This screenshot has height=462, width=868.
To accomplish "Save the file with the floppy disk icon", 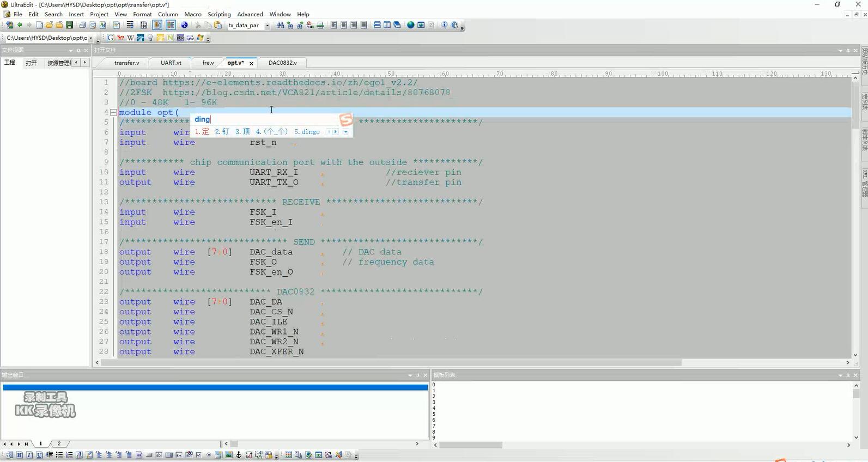I will (x=70, y=25).
